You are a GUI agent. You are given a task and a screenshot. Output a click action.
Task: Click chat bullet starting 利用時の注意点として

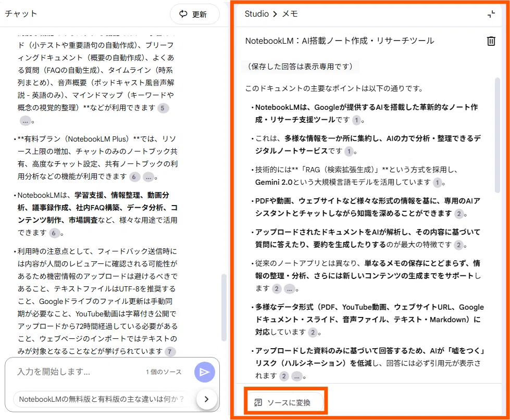point(96,301)
